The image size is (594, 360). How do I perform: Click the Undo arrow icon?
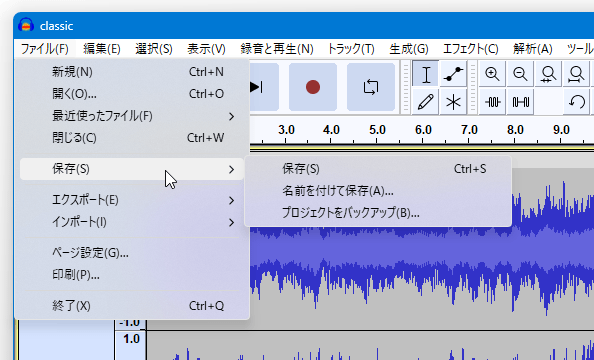pyautogui.click(x=576, y=102)
